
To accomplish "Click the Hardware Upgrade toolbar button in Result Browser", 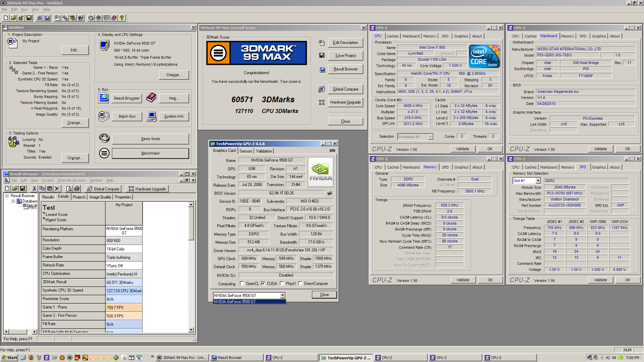I will coord(147,189).
